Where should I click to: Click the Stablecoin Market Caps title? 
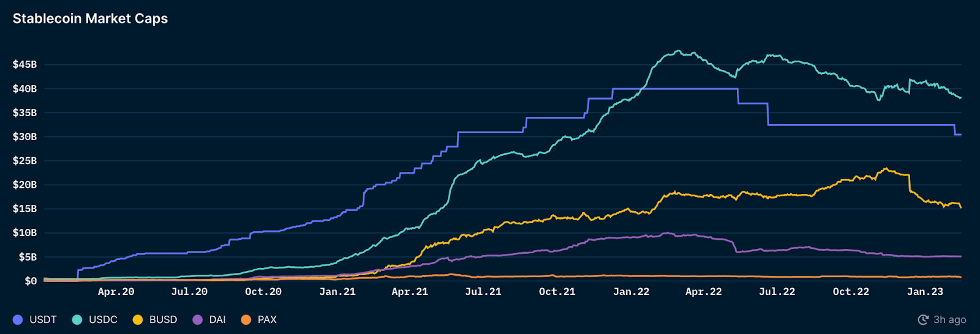tap(90, 19)
